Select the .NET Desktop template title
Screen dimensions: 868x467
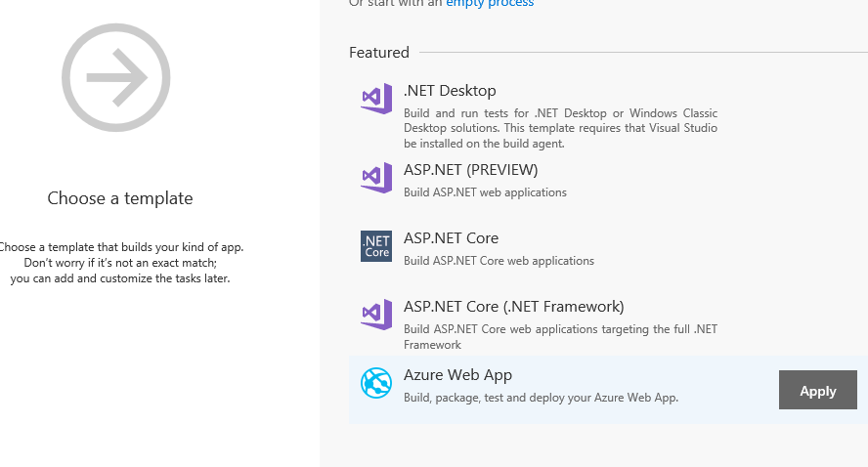coord(450,91)
